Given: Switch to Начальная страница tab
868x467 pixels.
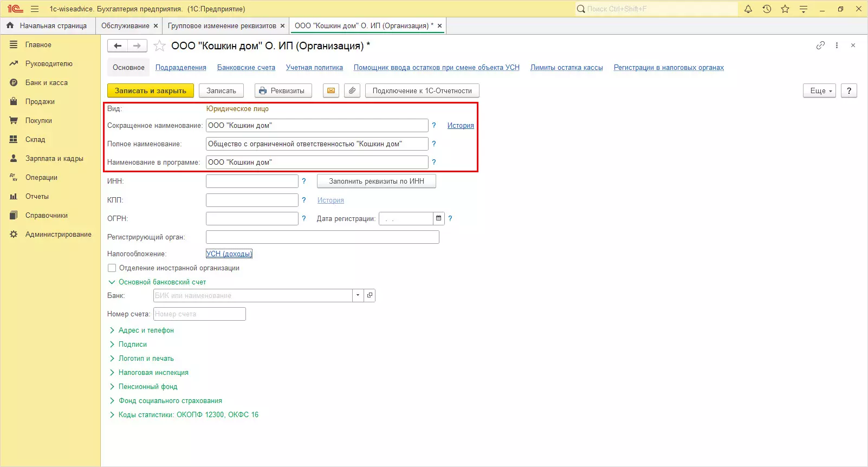Looking at the screenshot, I should coord(47,25).
